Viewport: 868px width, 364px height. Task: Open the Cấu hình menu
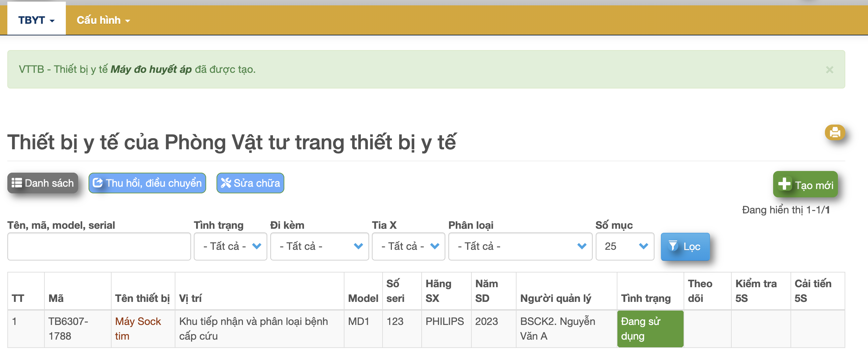click(103, 20)
